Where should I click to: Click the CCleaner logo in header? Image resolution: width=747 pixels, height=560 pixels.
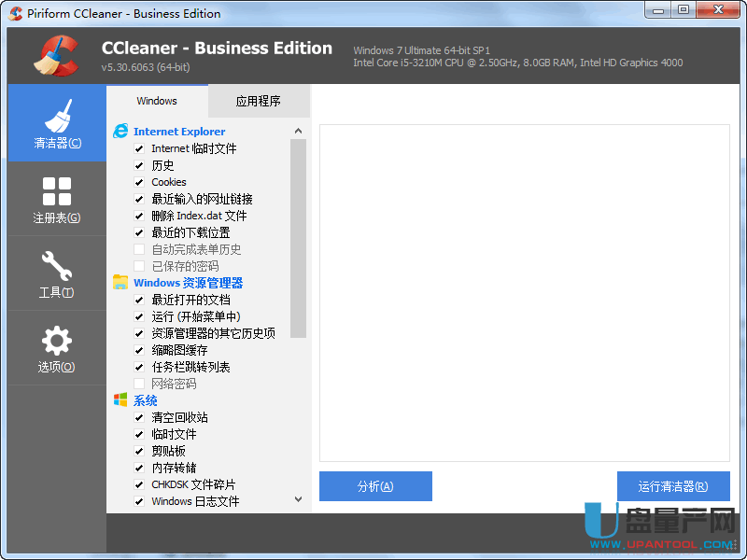click(x=55, y=56)
